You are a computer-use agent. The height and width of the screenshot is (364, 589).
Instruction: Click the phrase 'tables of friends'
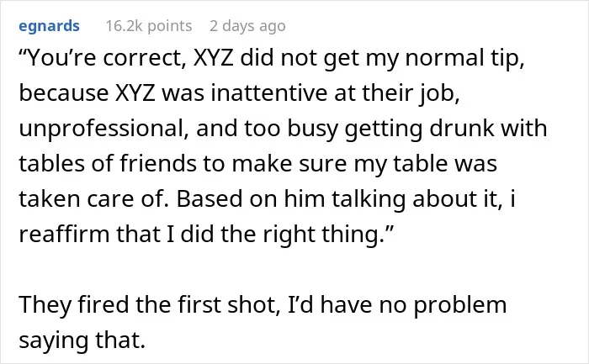coord(108,164)
